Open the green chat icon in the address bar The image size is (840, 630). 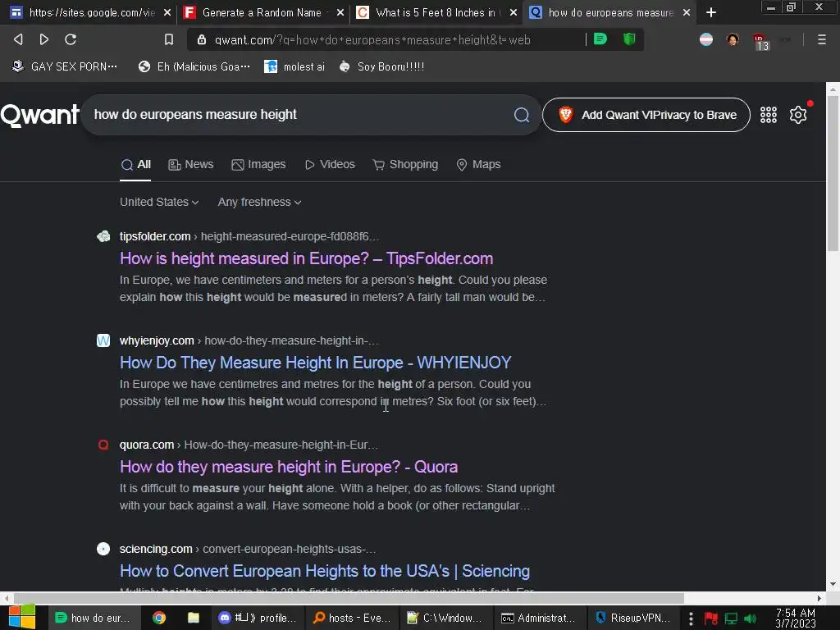click(600, 39)
